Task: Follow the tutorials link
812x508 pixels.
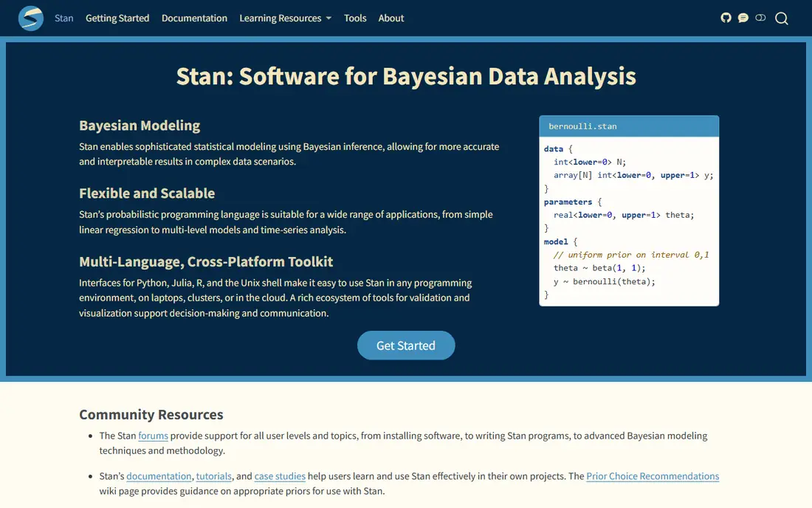Action: (x=214, y=476)
